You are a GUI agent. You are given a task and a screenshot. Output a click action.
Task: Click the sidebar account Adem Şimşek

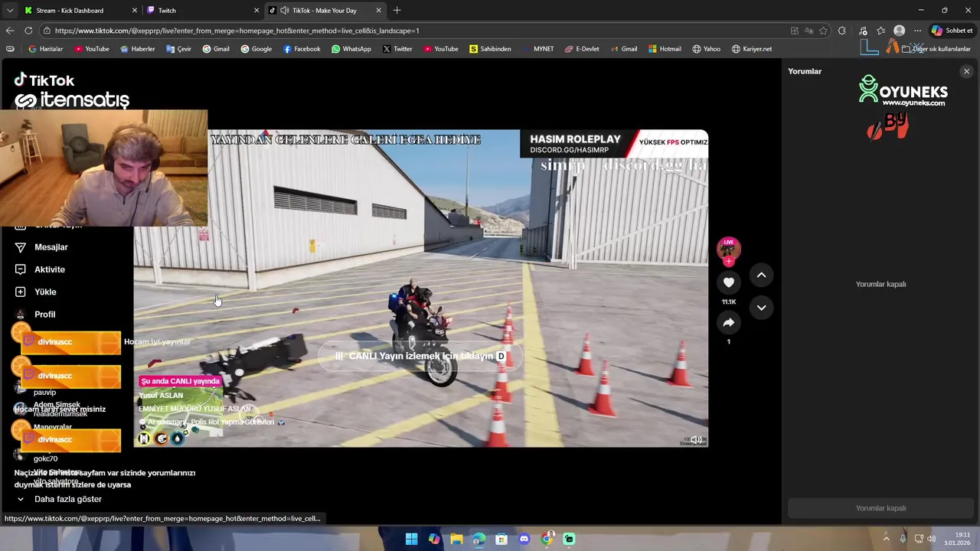[x=57, y=405]
